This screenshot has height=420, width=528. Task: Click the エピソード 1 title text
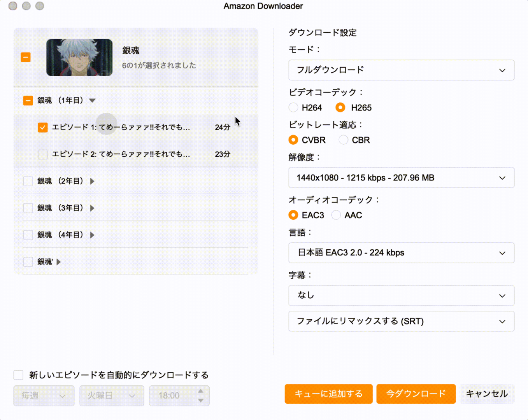(121, 128)
